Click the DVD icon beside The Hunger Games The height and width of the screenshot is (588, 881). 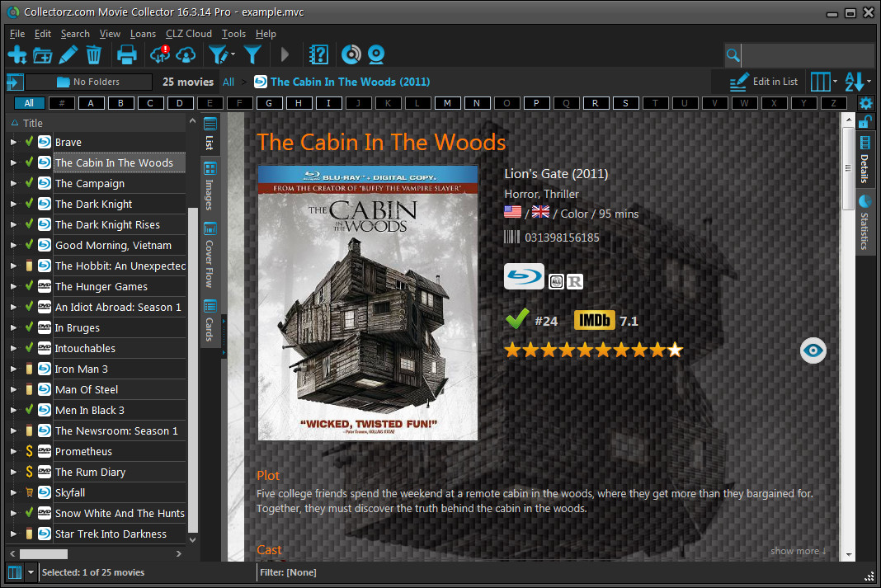pyautogui.click(x=45, y=286)
